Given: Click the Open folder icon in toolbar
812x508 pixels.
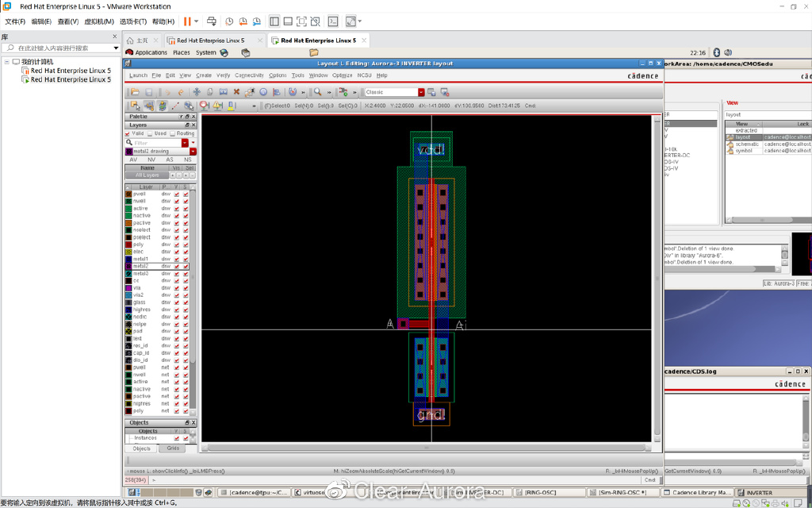Looking at the screenshot, I should 136,92.
